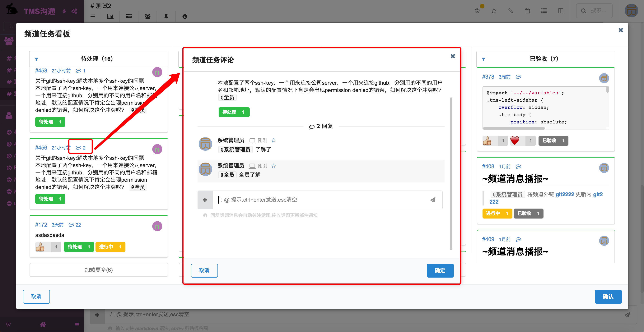Open the 22 comments on task #172
This screenshot has height=332, width=644.
(75, 225)
